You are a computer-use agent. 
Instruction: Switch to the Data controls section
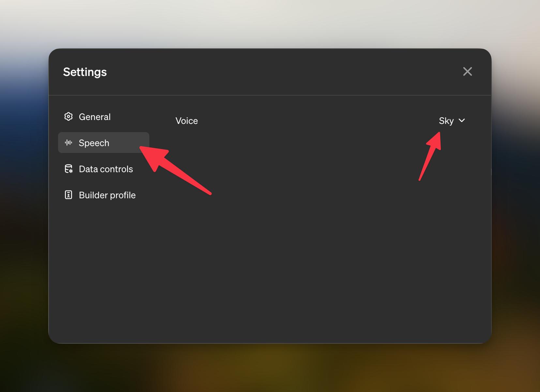106,169
